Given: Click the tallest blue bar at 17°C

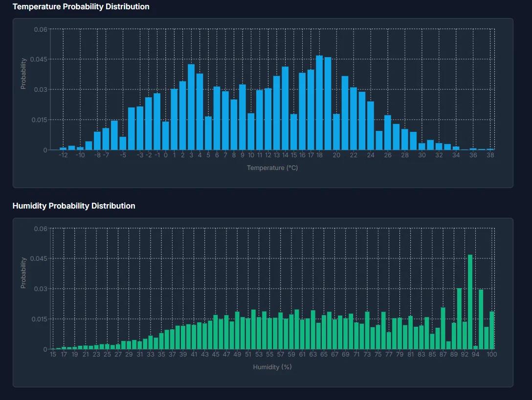Looking at the screenshot, I should point(319,98).
